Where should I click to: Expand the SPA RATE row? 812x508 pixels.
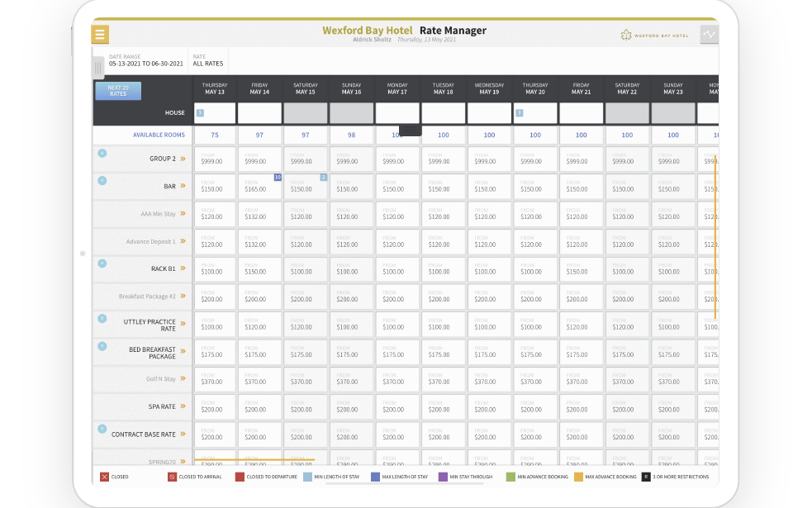183,406
